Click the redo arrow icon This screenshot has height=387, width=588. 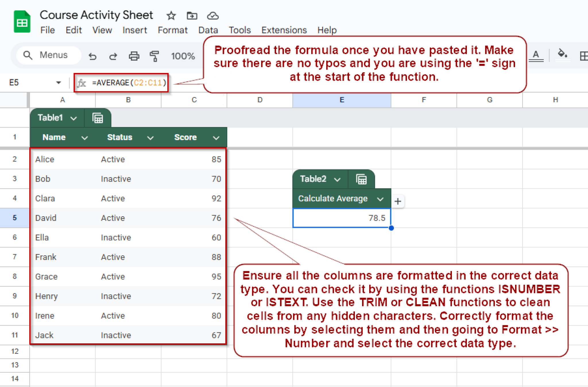coord(113,56)
